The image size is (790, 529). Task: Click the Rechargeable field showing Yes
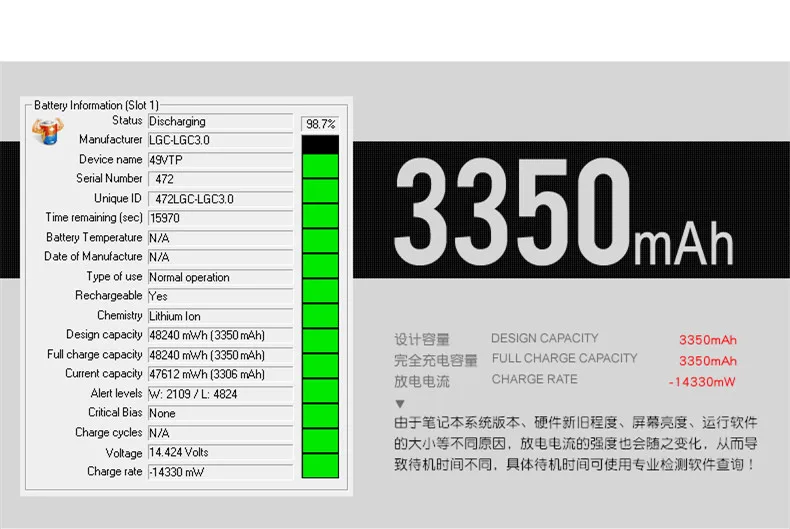[x=220, y=296]
